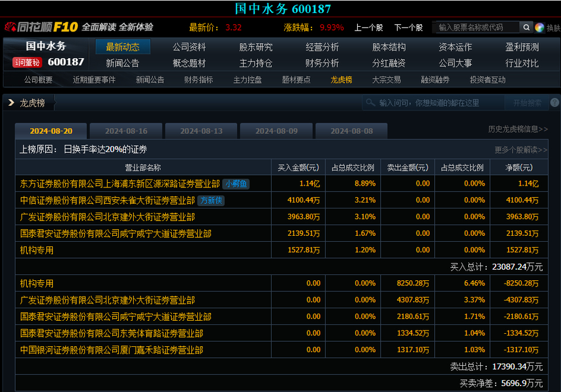561x392 pixels.
Task: Open the 概念题材 menu
Action: pos(189,63)
